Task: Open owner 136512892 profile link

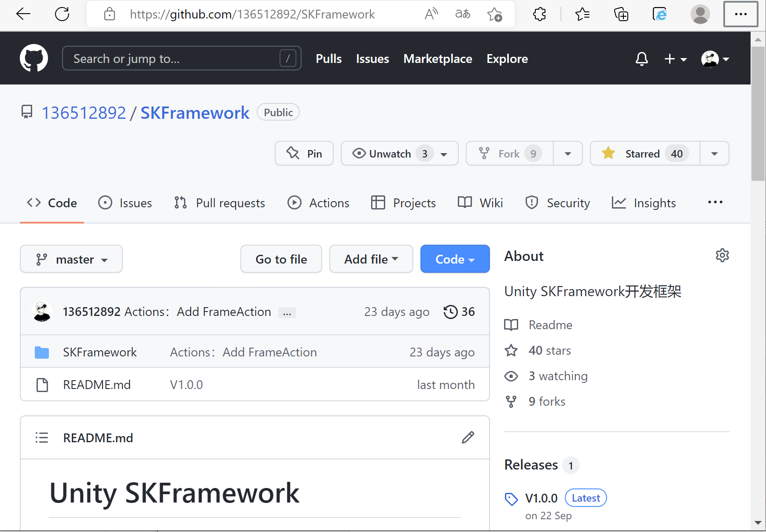Action: [84, 113]
